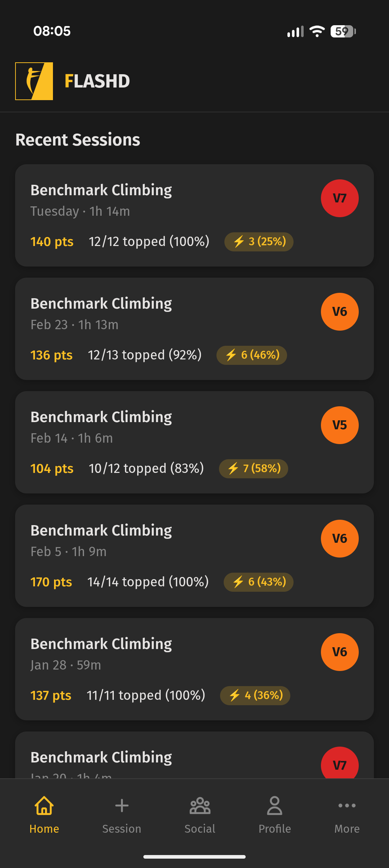
Task: Tap the FLASHD climber logo icon
Action: point(34,81)
